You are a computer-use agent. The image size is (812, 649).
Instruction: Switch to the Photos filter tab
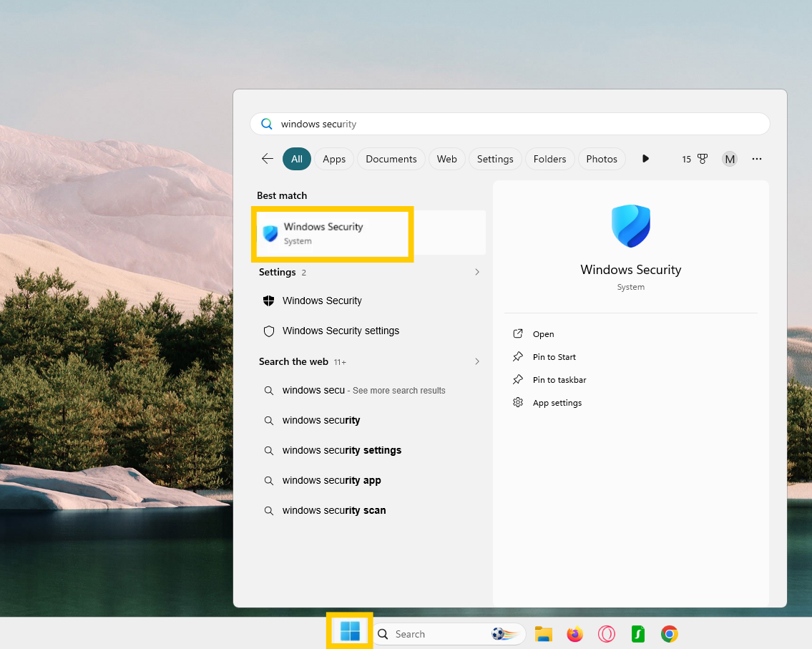click(601, 159)
